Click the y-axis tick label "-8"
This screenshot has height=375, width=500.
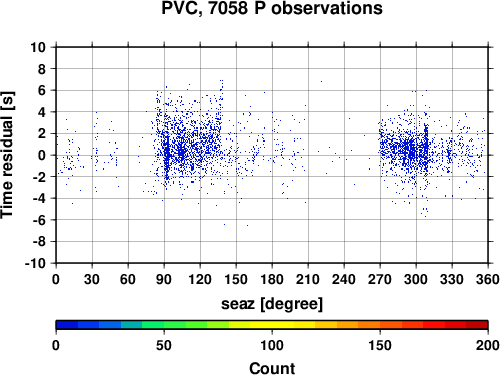point(39,242)
